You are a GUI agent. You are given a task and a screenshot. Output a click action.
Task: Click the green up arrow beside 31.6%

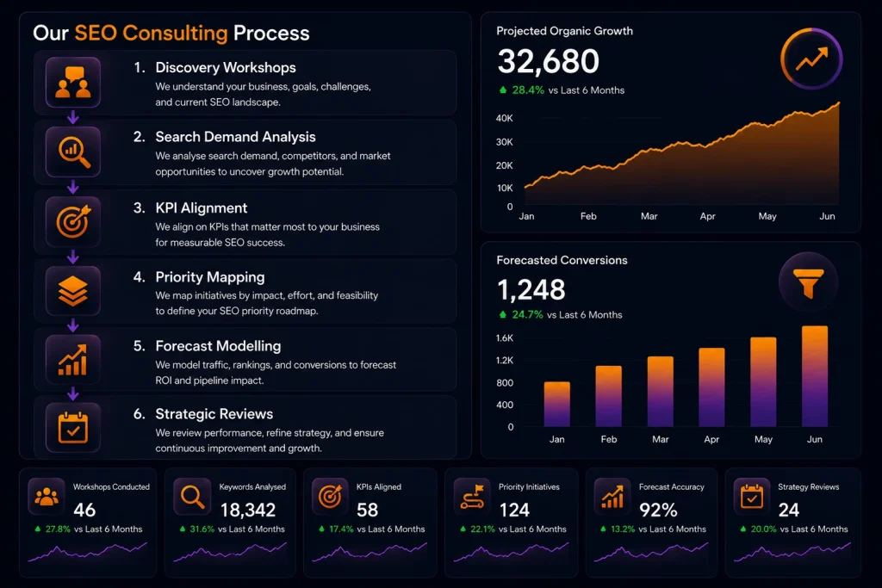pos(183,529)
